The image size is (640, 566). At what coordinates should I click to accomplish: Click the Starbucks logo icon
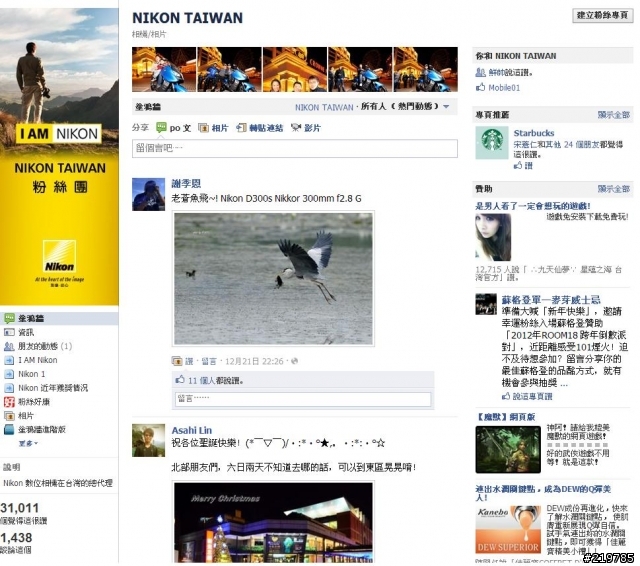click(x=491, y=142)
